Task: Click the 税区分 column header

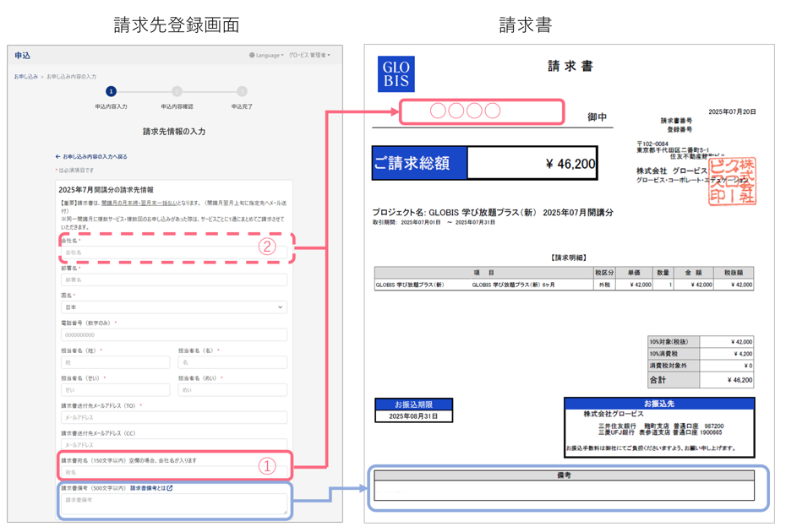Action: pyautogui.click(x=604, y=273)
